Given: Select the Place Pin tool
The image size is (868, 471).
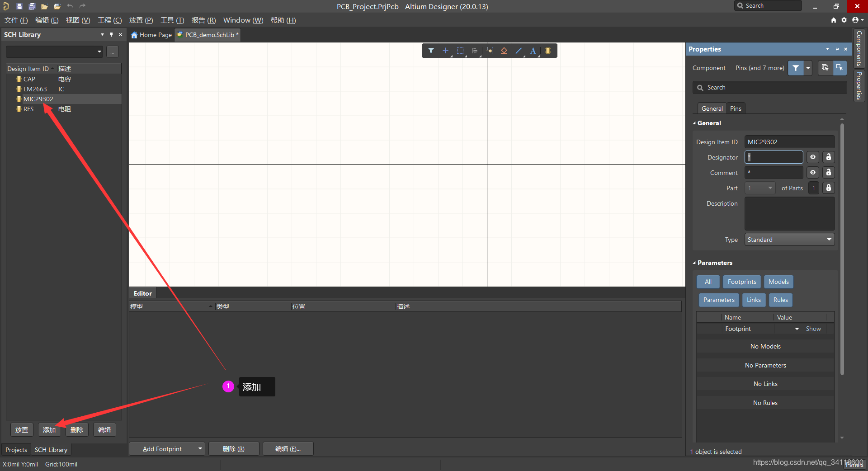Looking at the screenshot, I should coord(490,51).
